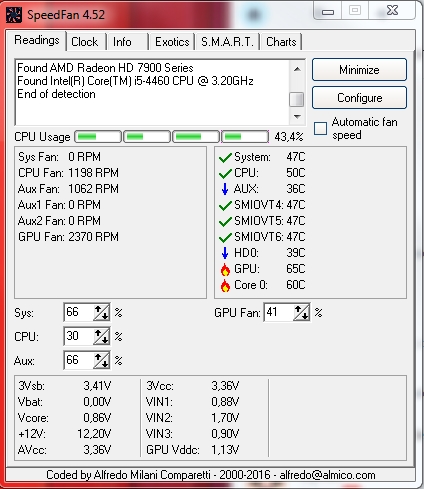Click the check icon next to SMIOVT5
The image size is (424, 489).
pyautogui.click(x=225, y=221)
